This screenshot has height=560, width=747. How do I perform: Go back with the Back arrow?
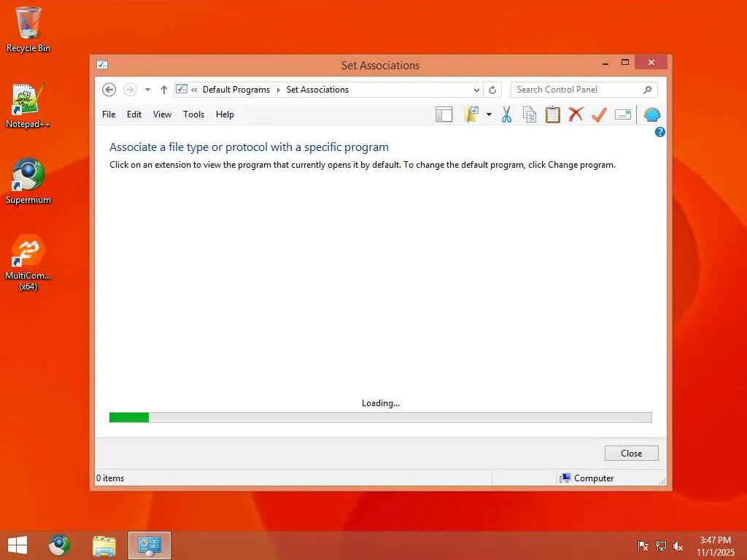(109, 90)
